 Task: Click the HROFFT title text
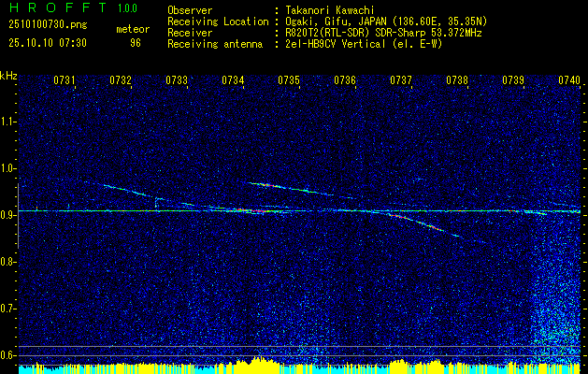(57, 7)
